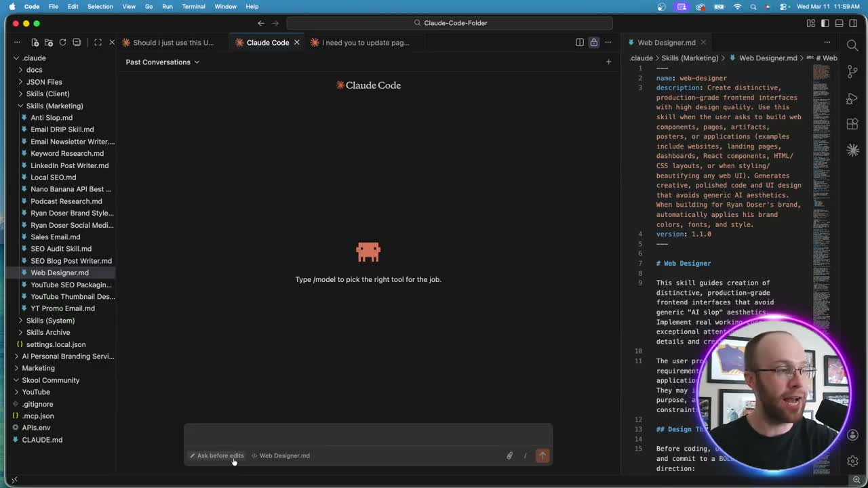The height and width of the screenshot is (488, 868).
Task: Click the slash command icon
Action: (x=525, y=455)
